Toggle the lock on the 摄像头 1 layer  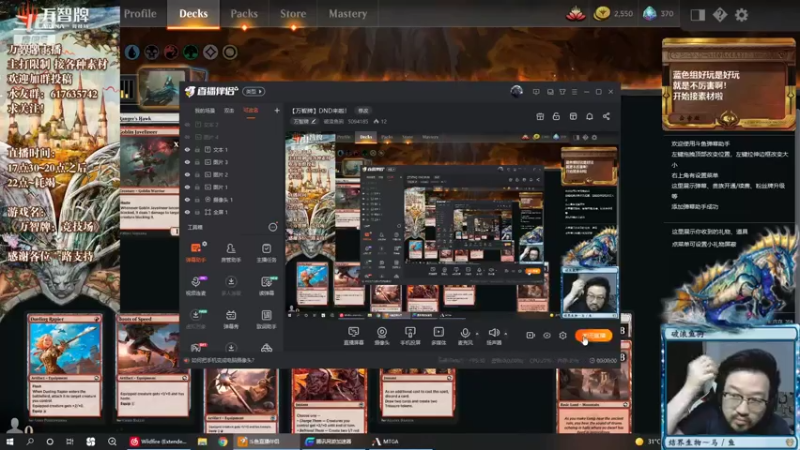click(x=197, y=199)
